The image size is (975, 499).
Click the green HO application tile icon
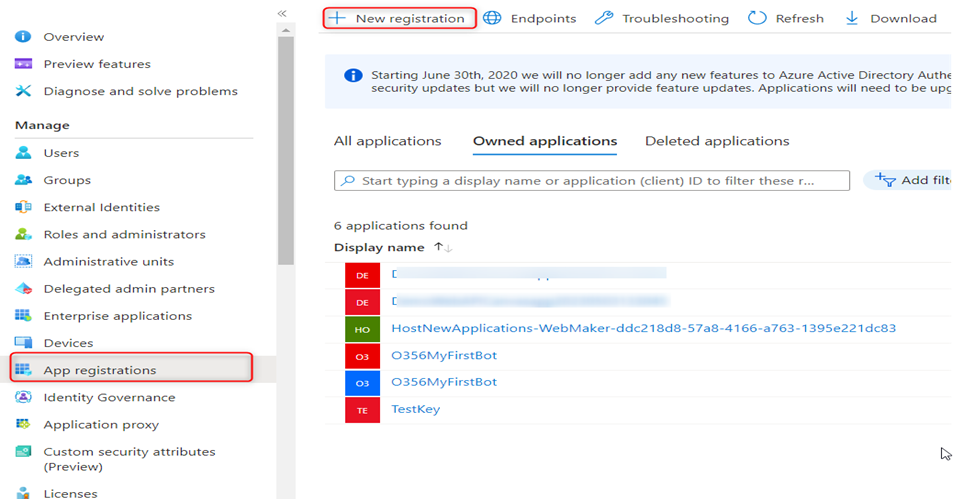click(x=363, y=330)
